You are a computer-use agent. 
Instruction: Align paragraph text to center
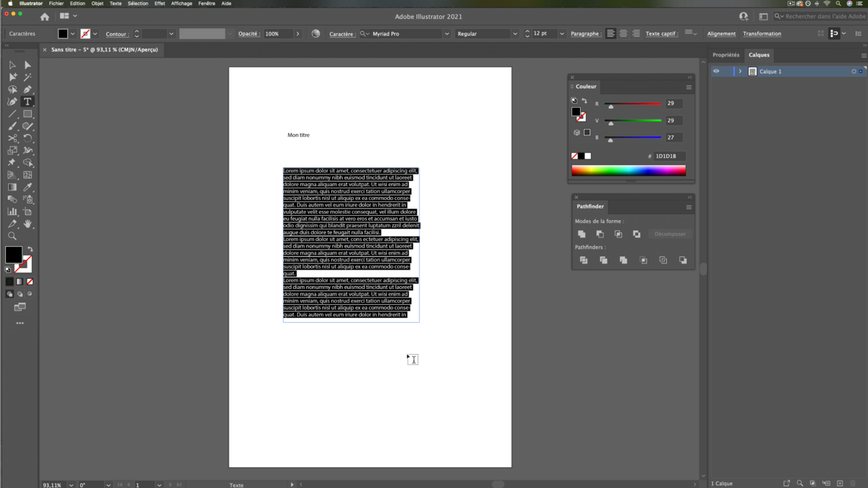[x=623, y=33]
